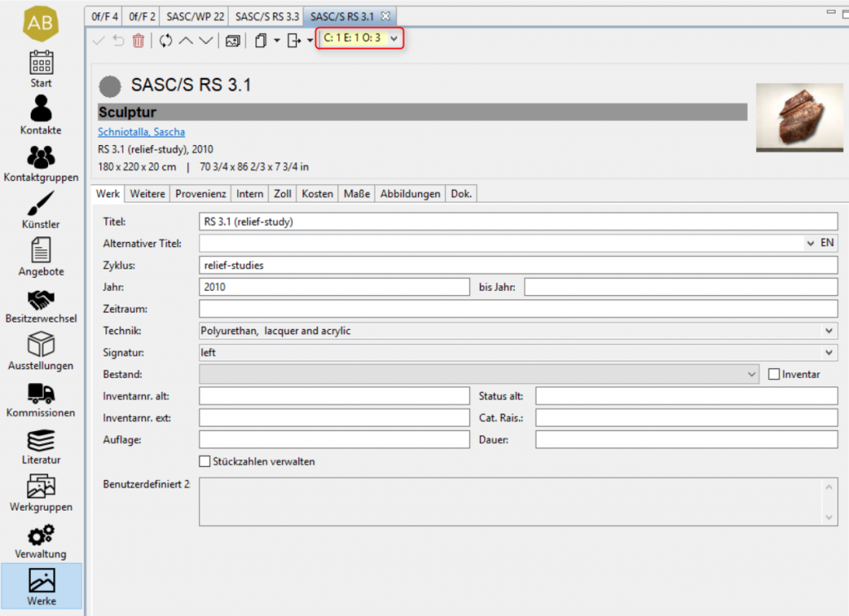Viewport: 849px width, 616px height.
Task: Open export icon dropdown arrow
Action: [x=310, y=41]
